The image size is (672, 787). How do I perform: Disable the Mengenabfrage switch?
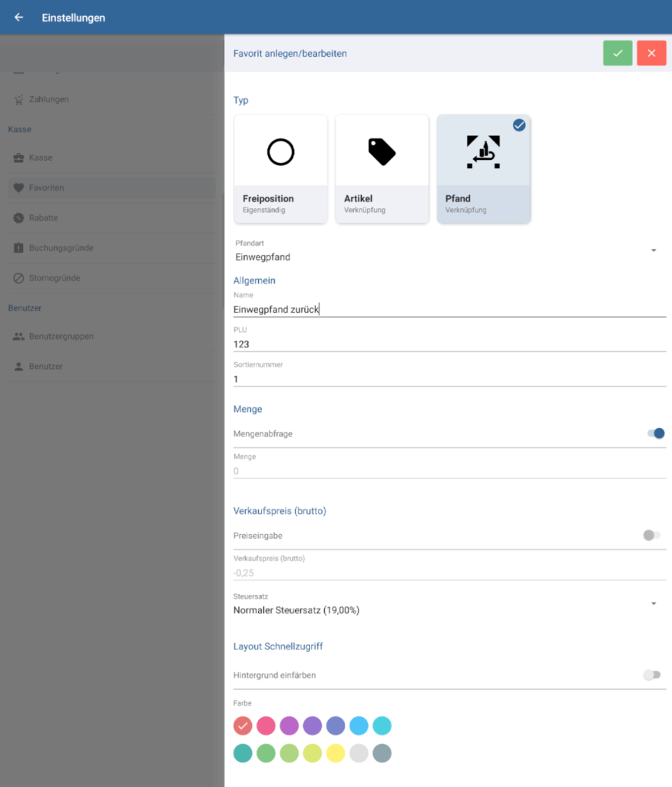(x=655, y=433)
